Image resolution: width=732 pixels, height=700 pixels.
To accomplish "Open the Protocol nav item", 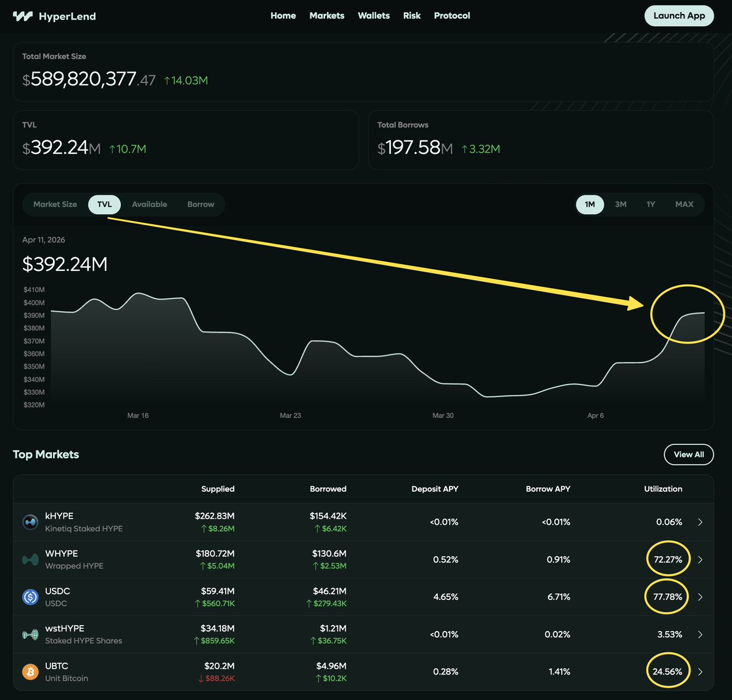I will pos(452,16).
